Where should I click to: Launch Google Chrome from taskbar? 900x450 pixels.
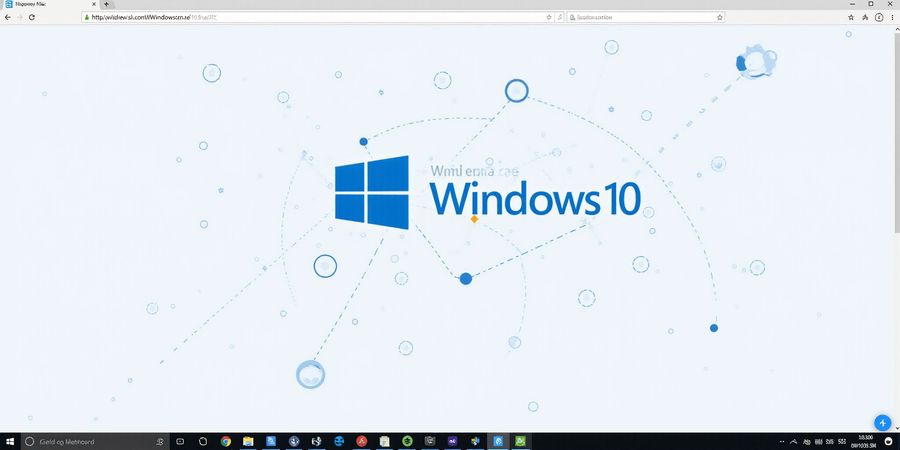tap(226, 441)
